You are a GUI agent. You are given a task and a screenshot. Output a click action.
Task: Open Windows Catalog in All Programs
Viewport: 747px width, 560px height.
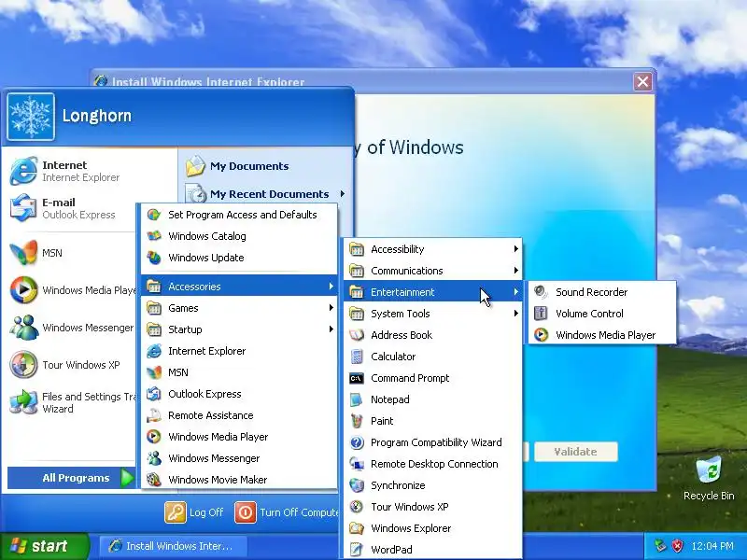tap(239, 236)
